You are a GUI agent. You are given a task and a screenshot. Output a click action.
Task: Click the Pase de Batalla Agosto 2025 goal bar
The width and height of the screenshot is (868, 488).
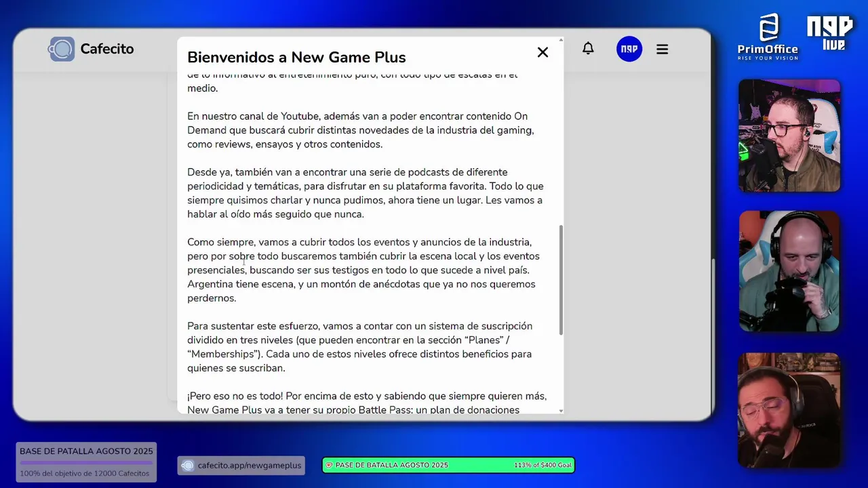click(448, 465)
